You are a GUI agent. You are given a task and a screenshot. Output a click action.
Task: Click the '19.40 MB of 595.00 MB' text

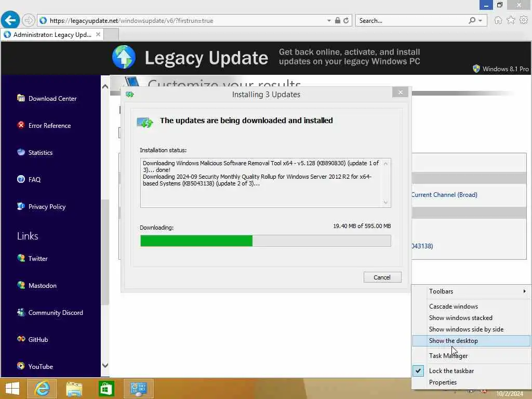pyautogui.click(x=362, y=226)
